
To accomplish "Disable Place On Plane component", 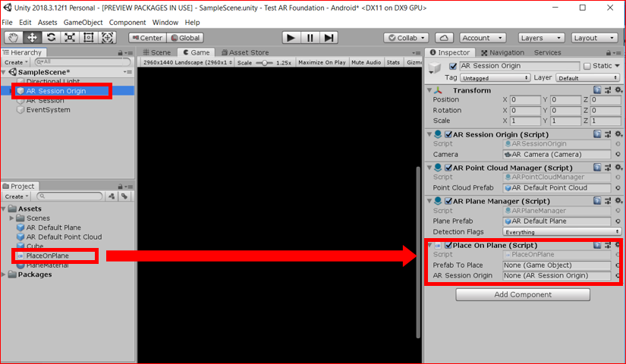I will [x=448, y=245].
